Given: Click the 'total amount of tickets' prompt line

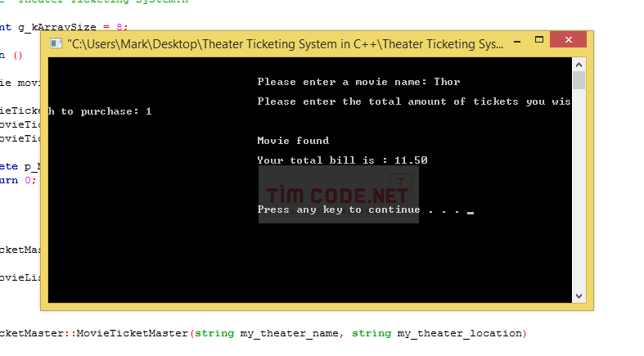Looking at the screenshot, I should 414,101.
